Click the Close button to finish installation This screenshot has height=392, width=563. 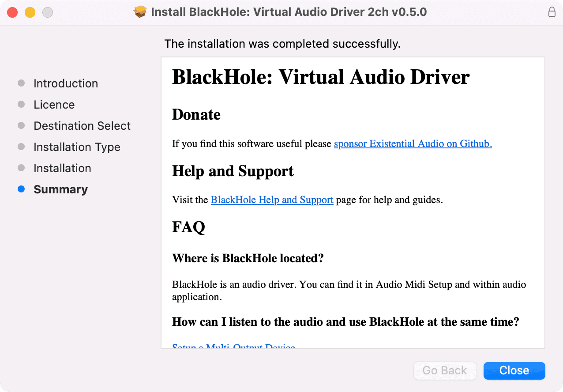514,371
